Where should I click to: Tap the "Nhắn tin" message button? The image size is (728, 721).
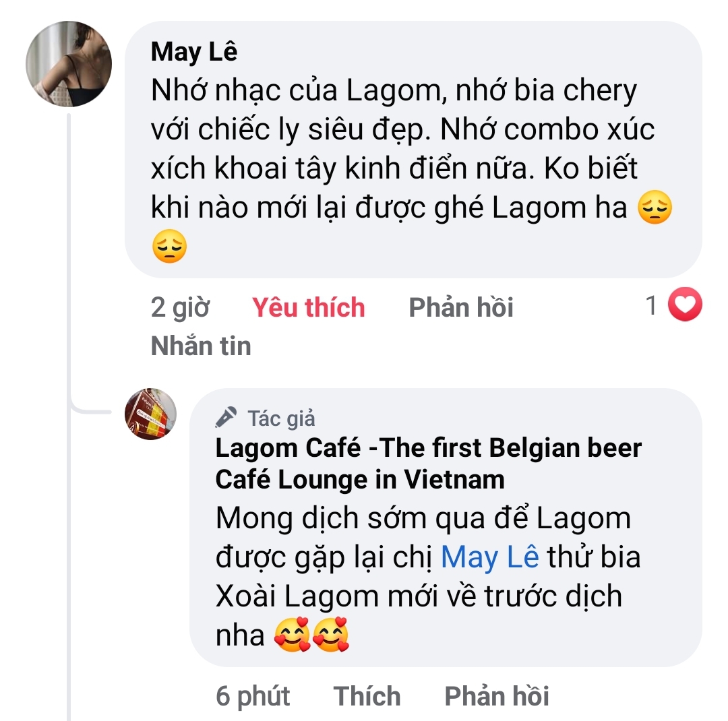point(201,346)
